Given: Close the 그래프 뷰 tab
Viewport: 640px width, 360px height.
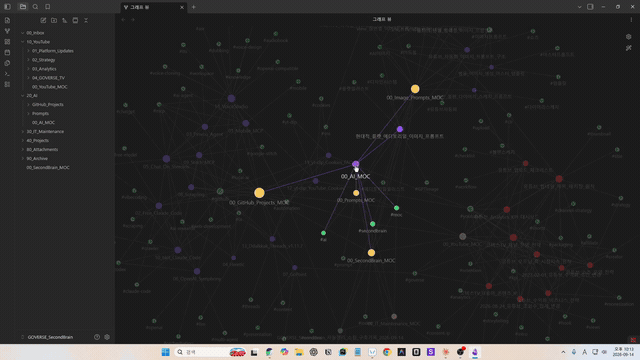Looking at the screenshot, I should 182,7.
